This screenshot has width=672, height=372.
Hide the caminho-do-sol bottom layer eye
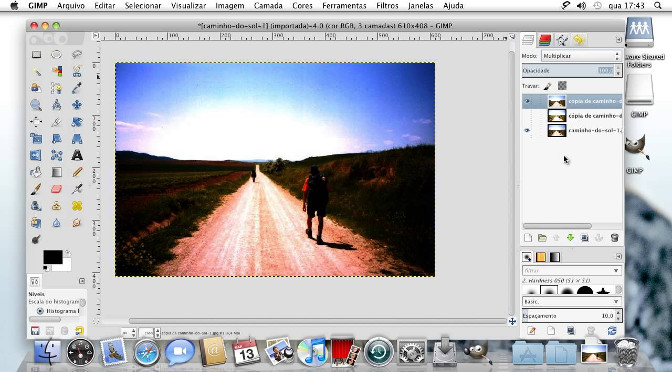527,130
